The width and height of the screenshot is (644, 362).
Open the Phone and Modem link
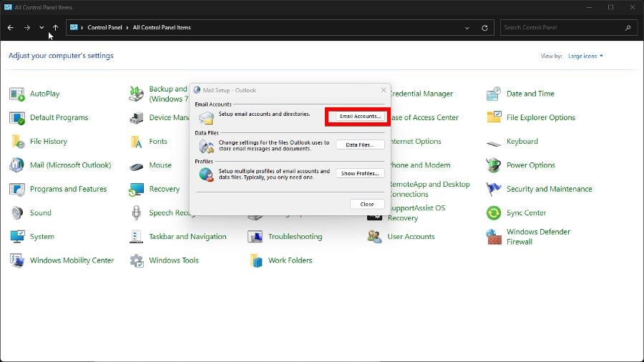pos(419,165)
